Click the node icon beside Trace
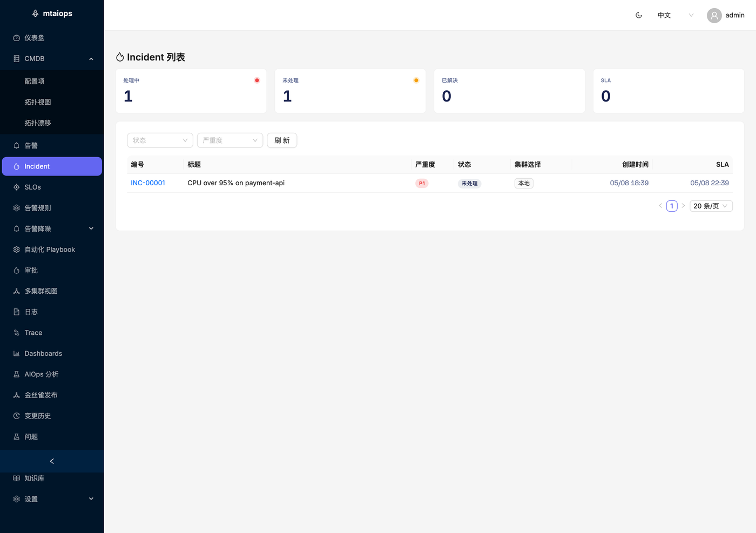This screenshot has width=756, height=533. (17, 333)
